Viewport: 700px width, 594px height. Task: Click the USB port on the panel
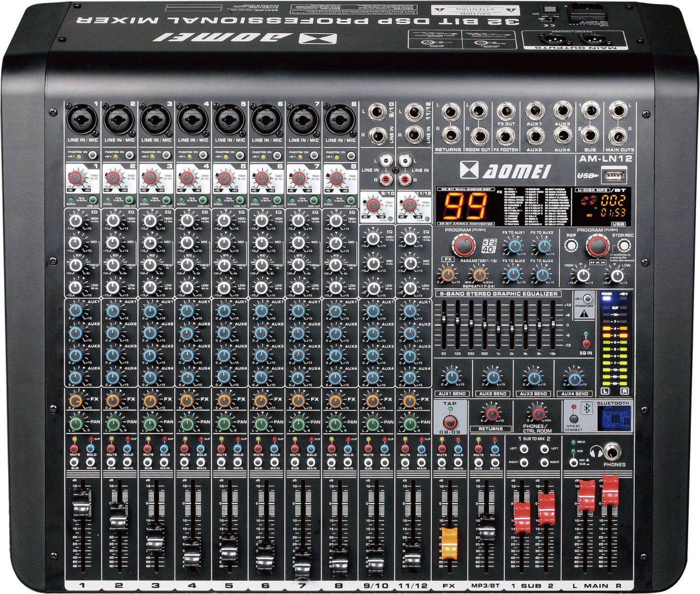614,175
